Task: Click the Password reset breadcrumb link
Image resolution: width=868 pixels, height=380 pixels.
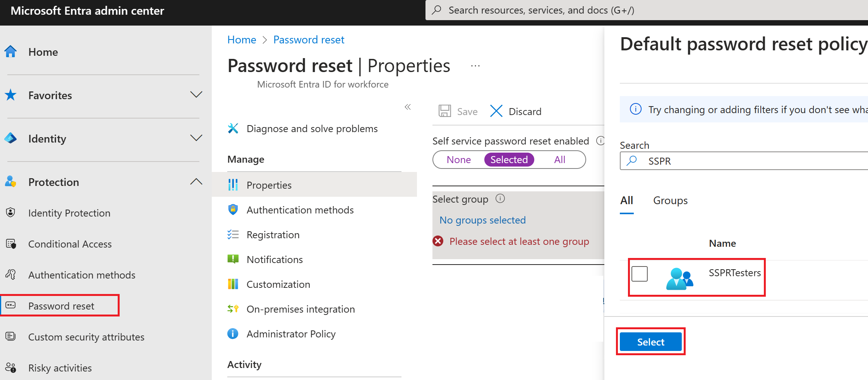Action: point(309,40)
